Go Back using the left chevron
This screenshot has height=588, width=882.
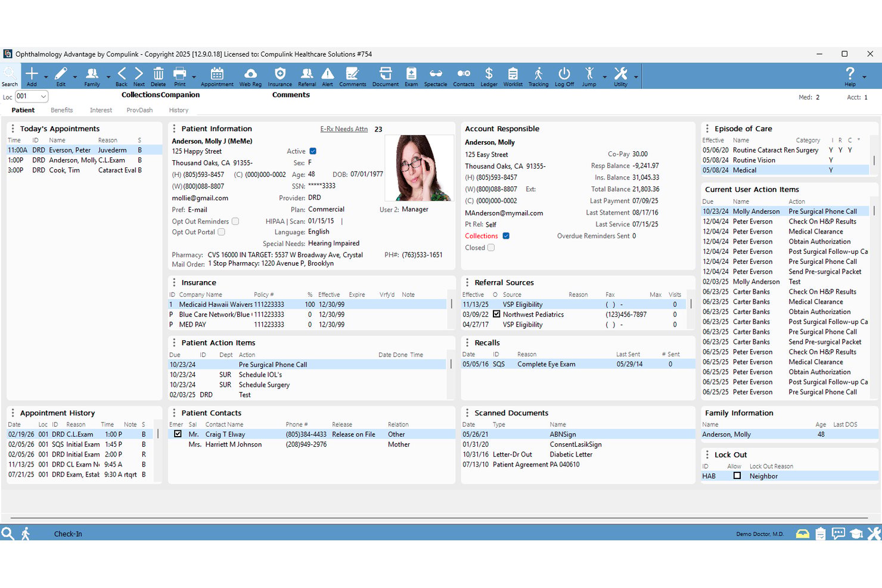122,74
